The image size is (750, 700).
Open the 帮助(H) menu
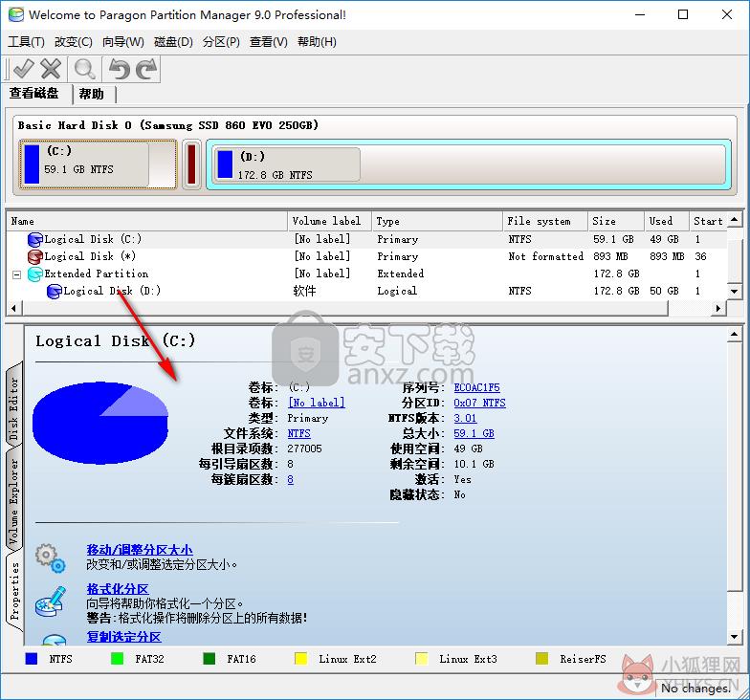coord(317,42)
